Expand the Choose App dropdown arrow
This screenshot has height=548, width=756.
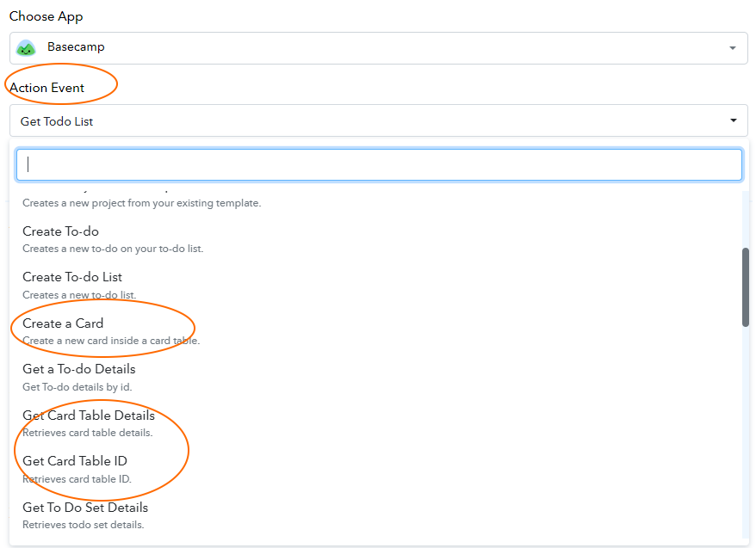[733, 48]
